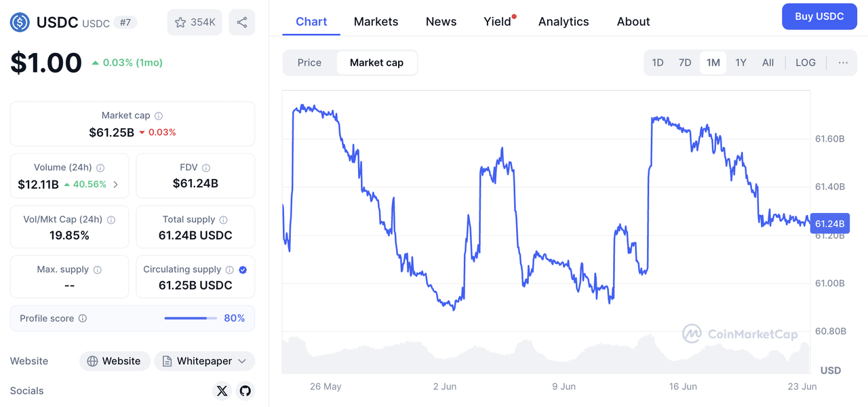Switch to the Analytics tab
Screen dimensions: 868x407
tap(564, 22)
